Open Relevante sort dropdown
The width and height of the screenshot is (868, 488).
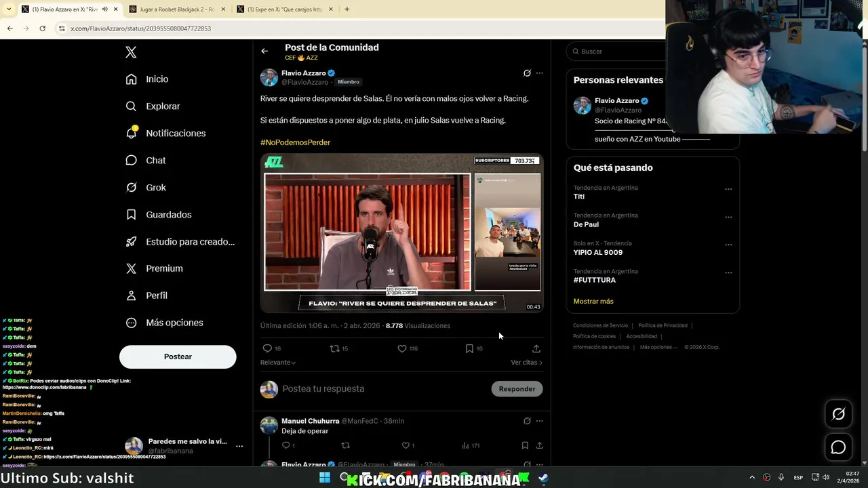278,363
